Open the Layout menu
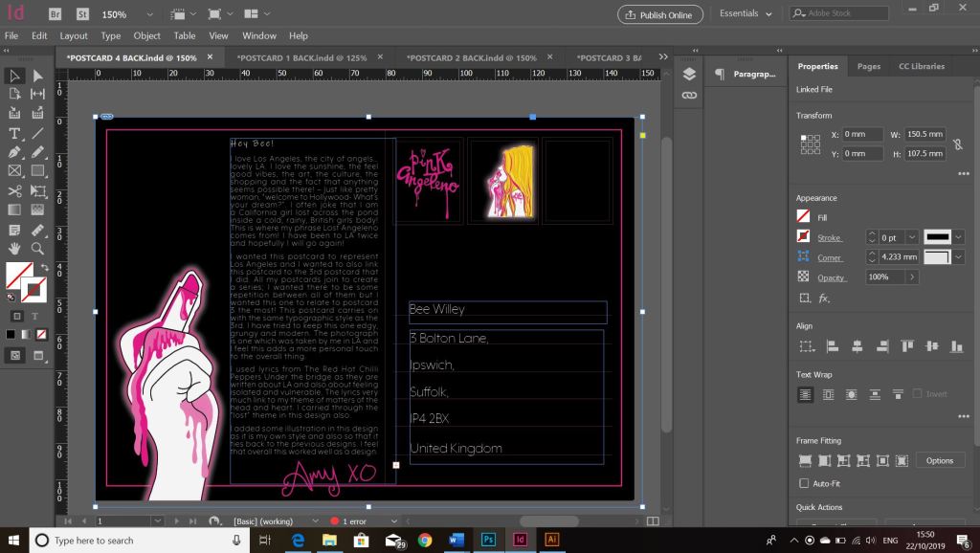This screenshot has height=553, width=980. 74,35
